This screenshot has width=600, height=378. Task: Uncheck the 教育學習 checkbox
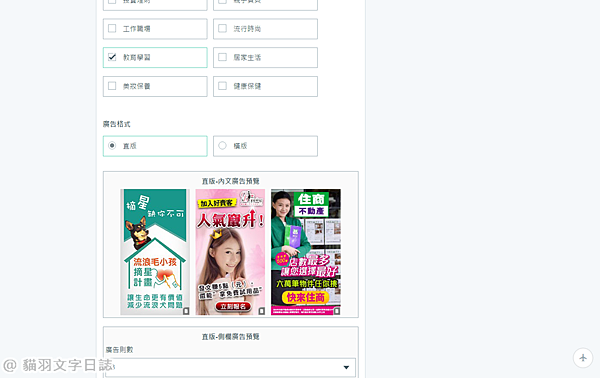coord(112,57)
